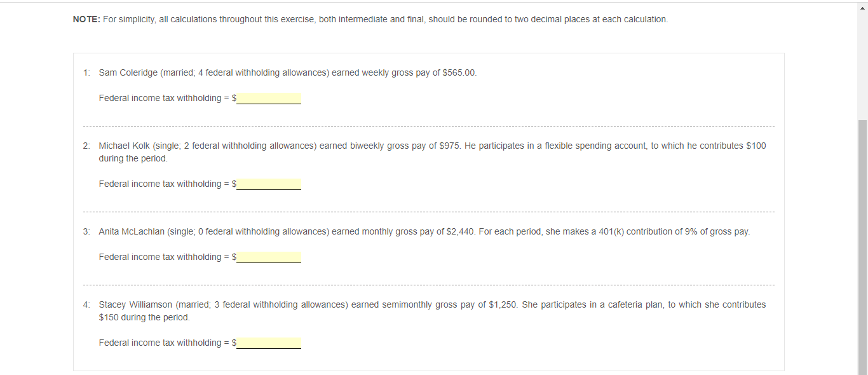Click the scroll-up arrow of the scrollbar
The image size is (868, 375).
point(862,6)
